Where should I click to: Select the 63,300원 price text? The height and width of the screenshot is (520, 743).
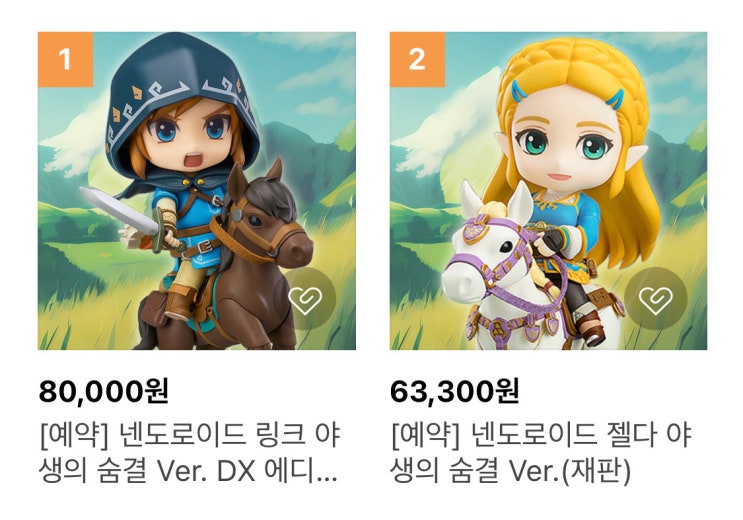coord(454,392)
